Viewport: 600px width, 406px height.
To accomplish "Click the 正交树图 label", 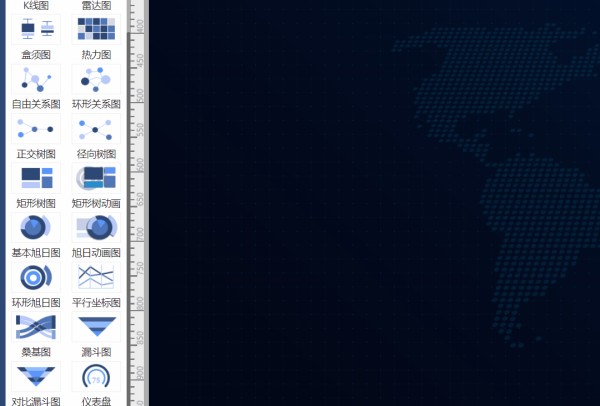I will [x=36, y=154].
